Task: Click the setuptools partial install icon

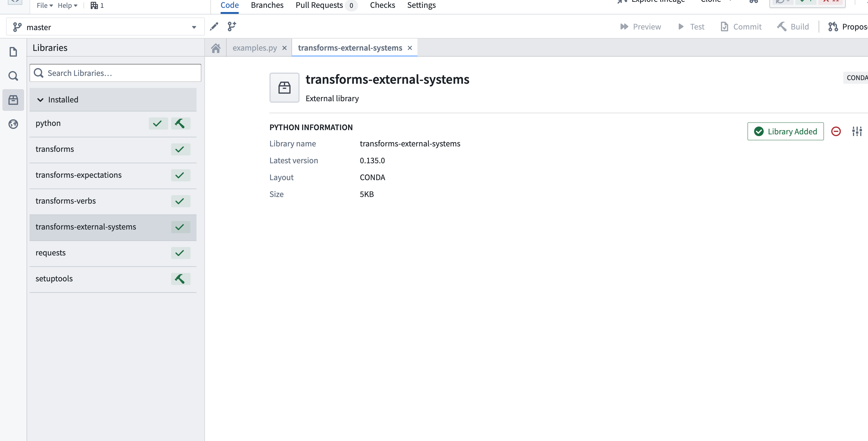Action: click(x=180, y=278)
